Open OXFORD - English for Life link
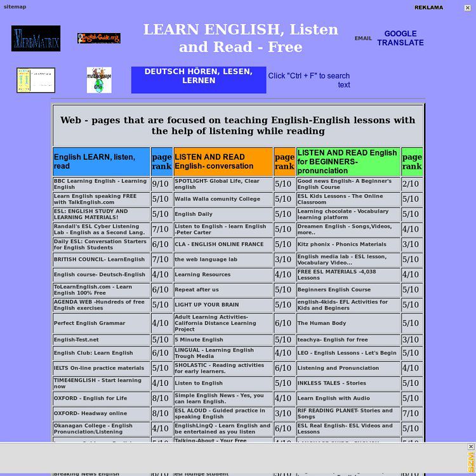476x476 pixels. (90, 399)
